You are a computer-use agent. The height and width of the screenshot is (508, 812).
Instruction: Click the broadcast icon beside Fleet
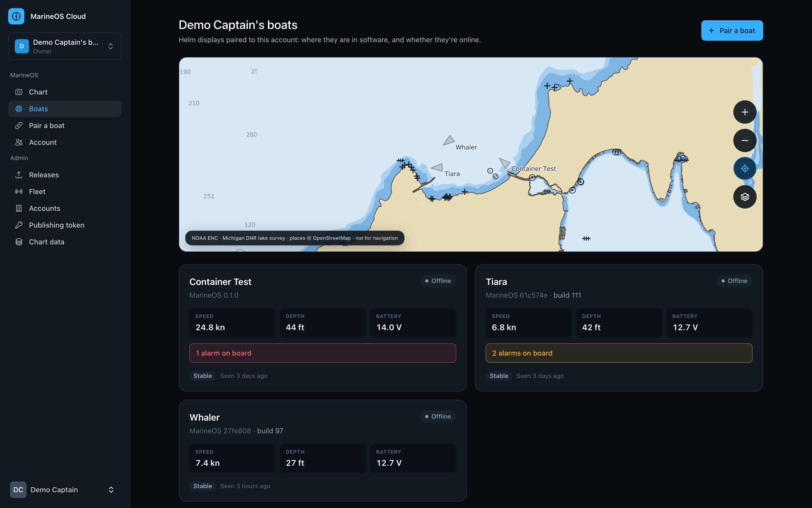(19, 191)
